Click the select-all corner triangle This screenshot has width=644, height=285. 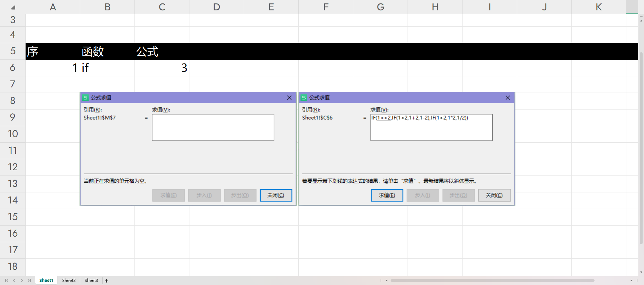click(x=13, y=7)
